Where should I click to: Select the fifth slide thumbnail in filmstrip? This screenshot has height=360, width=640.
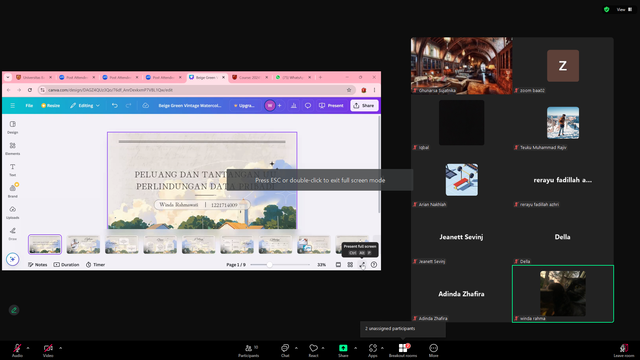(x=198, y=244)
